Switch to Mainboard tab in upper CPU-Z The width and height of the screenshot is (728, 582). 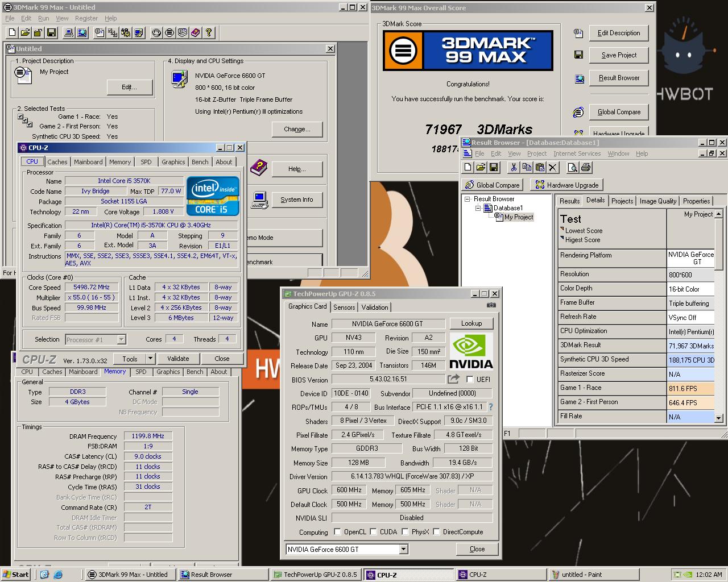click(x=88, y=162)
